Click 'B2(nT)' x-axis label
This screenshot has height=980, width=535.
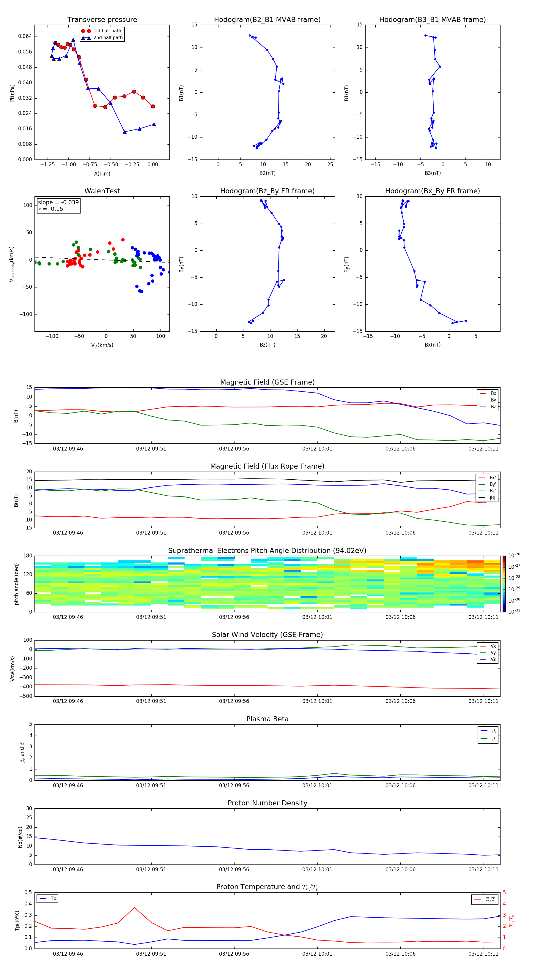[267, 173]
